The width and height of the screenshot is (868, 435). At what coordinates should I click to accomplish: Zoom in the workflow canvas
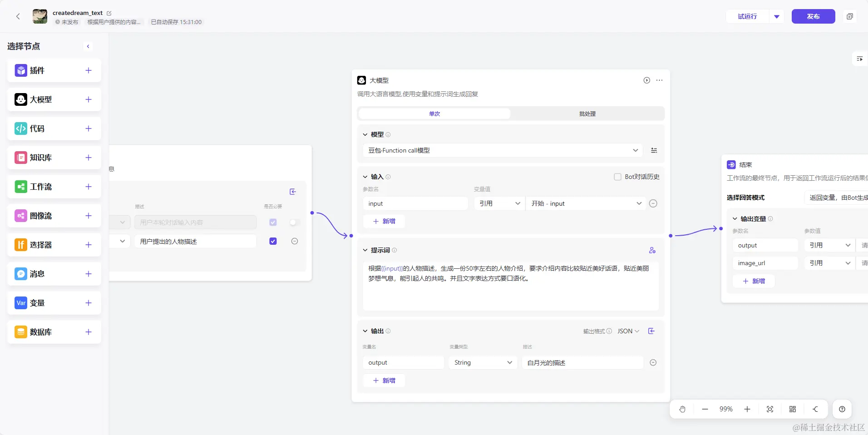pos(747,409)
